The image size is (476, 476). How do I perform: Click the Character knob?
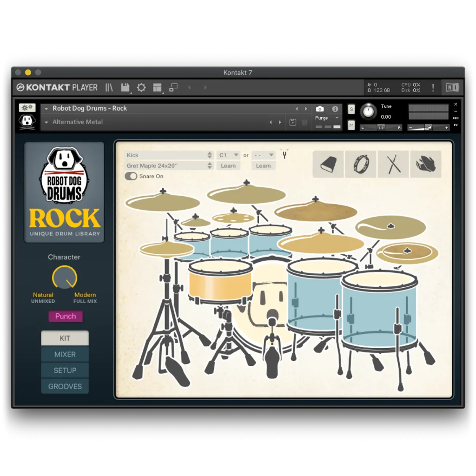64,277
